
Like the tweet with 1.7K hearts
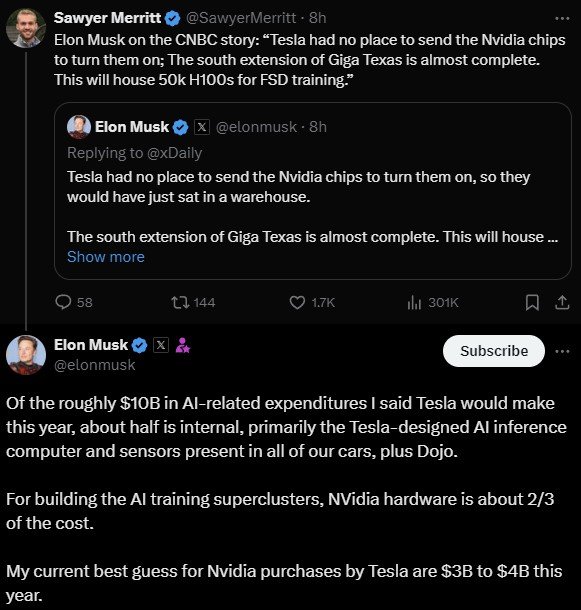(x=312, y=302)
